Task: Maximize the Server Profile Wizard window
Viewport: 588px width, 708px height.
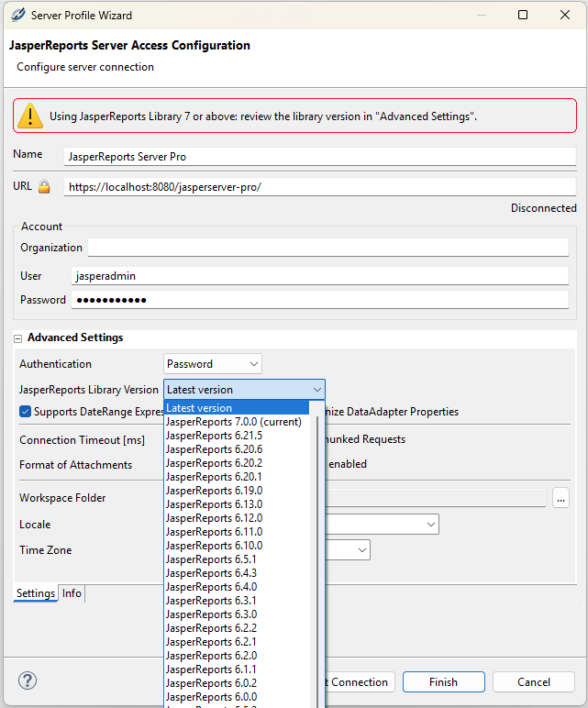Action: pos(523,15)
